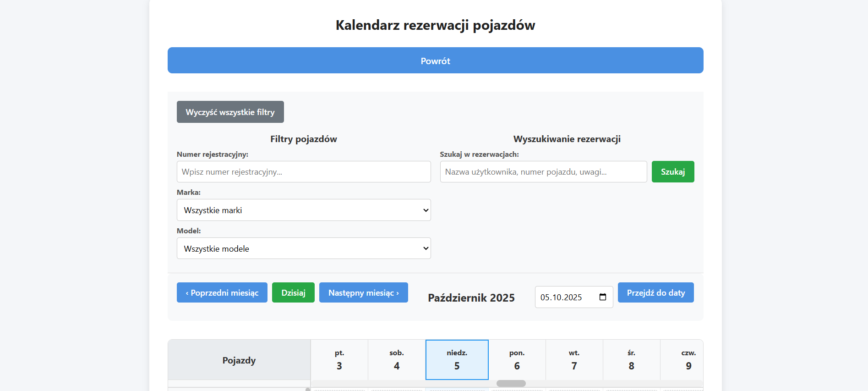The image size is (868, 391).
Task: Select Monday 6 column header
Action: coord(517,360)
